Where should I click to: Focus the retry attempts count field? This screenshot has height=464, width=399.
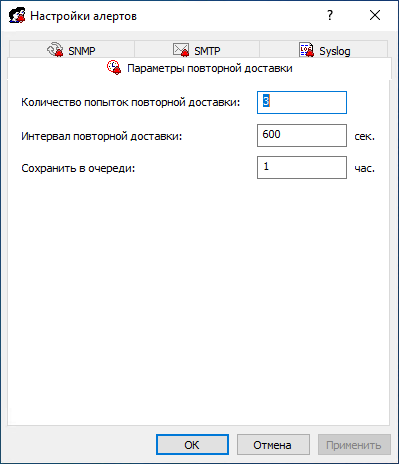pyautogui.click(x=302, y=102)
